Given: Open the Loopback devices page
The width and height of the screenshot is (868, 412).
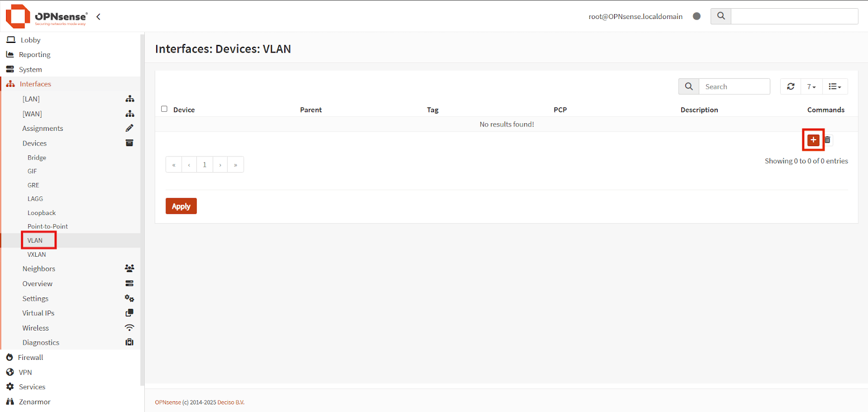Looking at the screenshot, I should click(42, 213).
